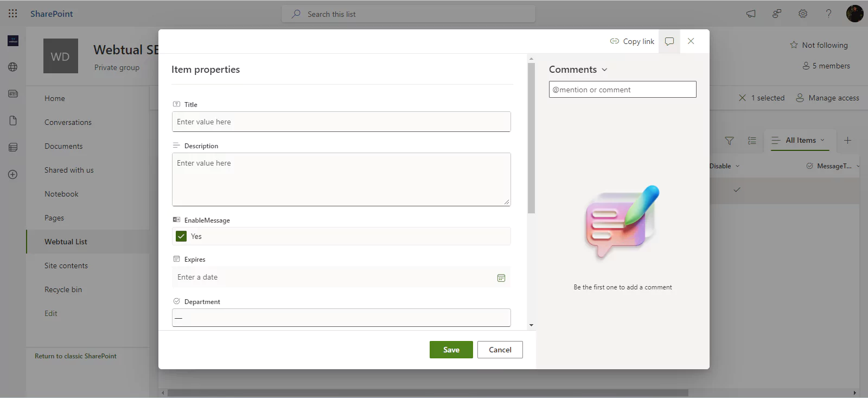Screen dimensions: 868x398
Task: Click the Not following star icon
Action: [x=794, y=45]
